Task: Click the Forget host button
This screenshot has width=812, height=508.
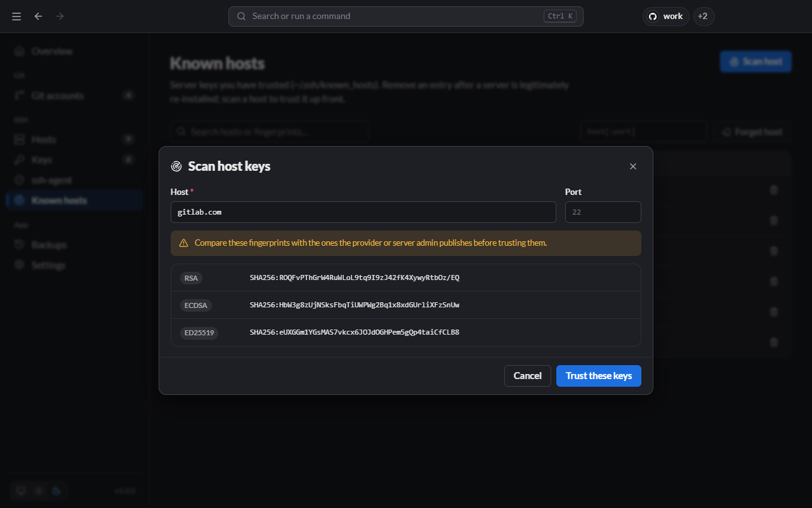Action: coord(752,132)
